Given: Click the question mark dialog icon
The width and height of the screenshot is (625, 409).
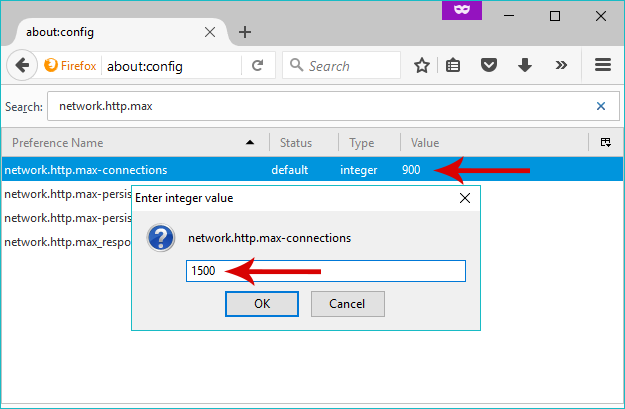Looking at the screenshot, I should click(161, 238).
